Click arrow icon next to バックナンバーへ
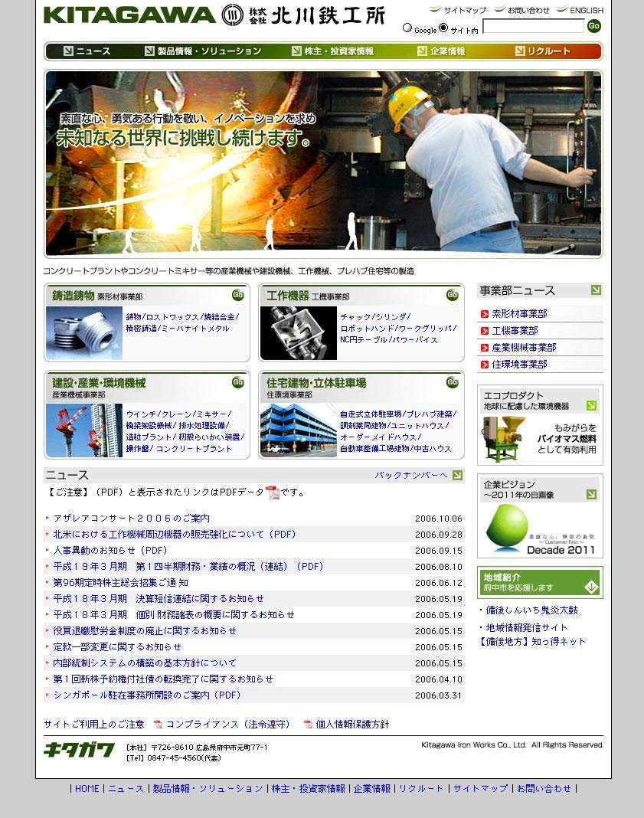 [x=457, y=476]
